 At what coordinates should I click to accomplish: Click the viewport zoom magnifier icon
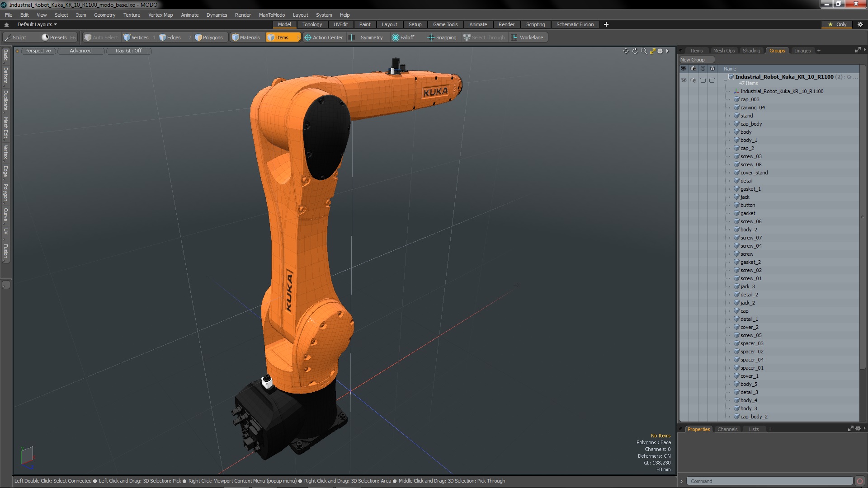tap(644, 51)
